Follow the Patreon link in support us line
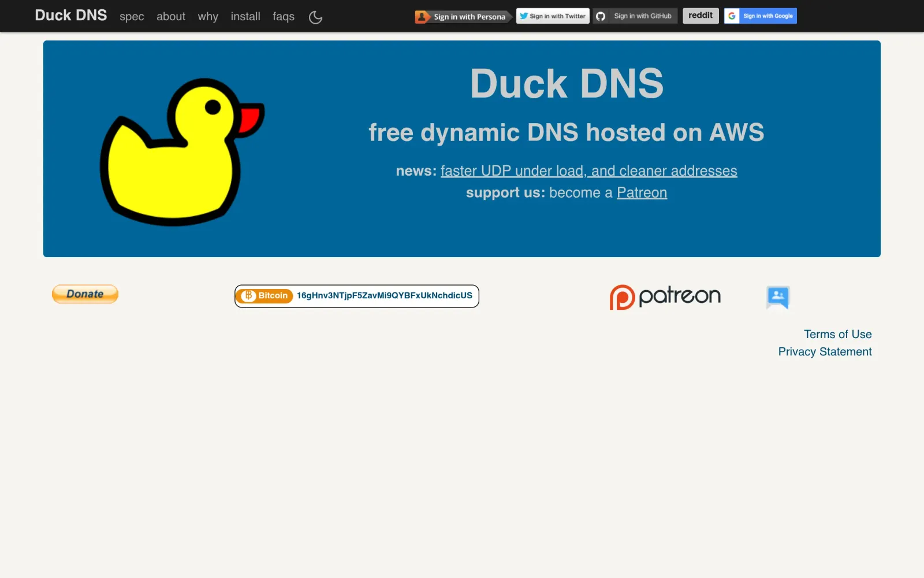 (x=642, y=192)
